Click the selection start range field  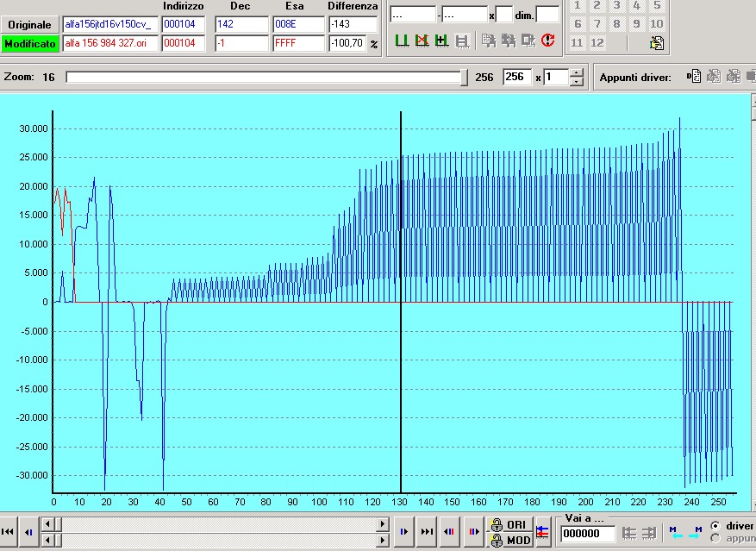tap(413, 15)
